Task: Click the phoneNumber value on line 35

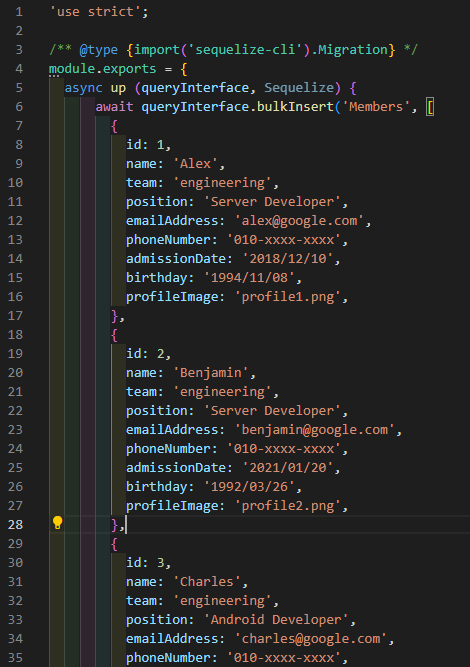Action: click(x=284, y=658)
